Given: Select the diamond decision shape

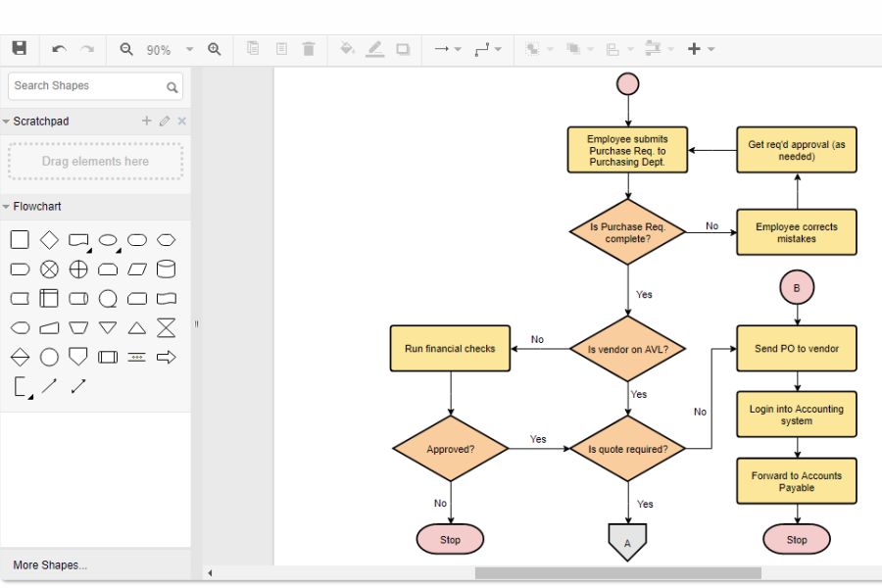Looking at the screenshot, I should click(x=48, y=238).
